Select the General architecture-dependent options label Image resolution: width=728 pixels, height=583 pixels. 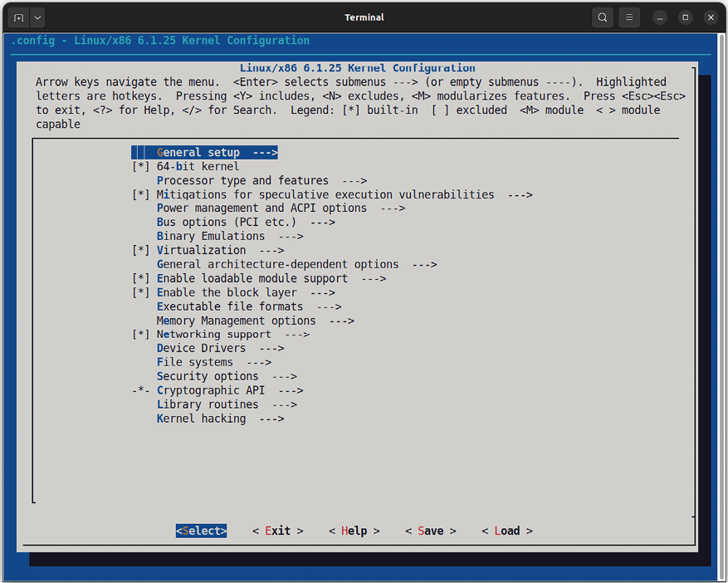click(x=277, y=264)
